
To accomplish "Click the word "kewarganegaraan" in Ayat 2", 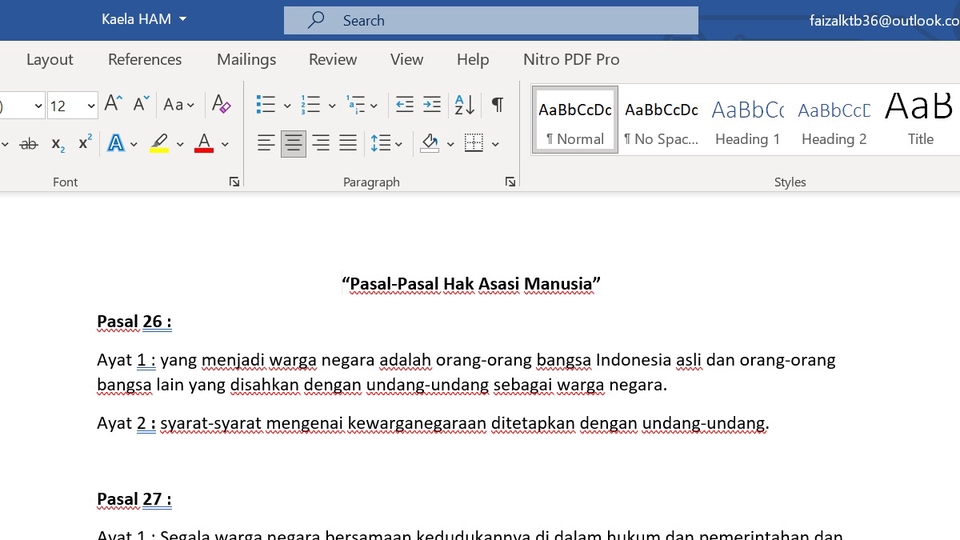I will [417, 423].
